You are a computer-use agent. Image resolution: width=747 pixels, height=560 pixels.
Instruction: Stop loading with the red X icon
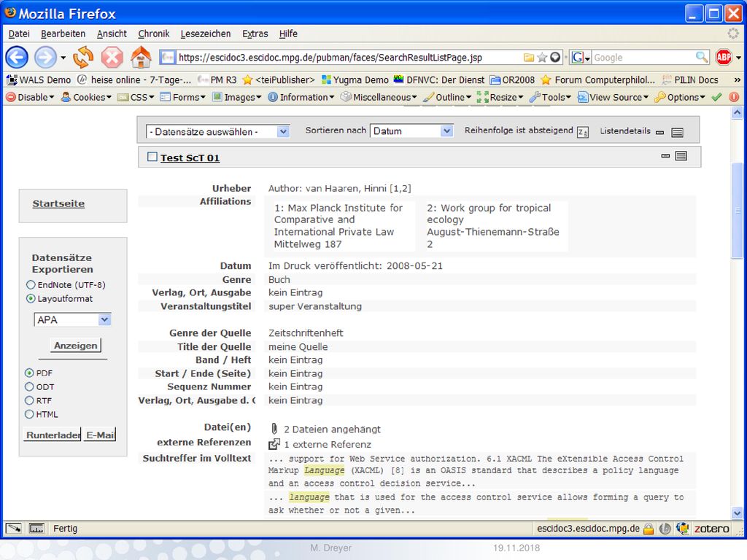tap(112, 58)
